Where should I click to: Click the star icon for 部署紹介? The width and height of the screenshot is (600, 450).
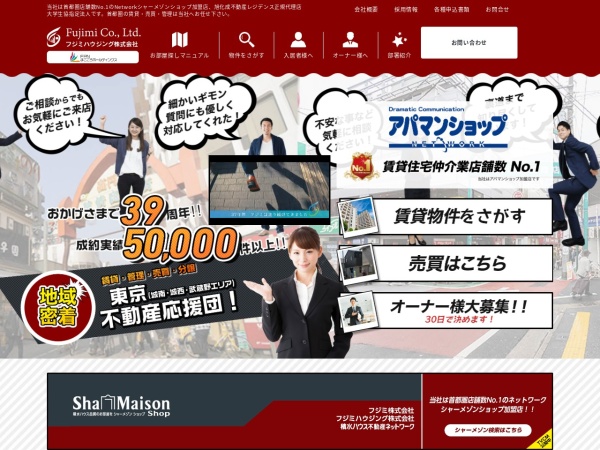click(x=399, y=40)
